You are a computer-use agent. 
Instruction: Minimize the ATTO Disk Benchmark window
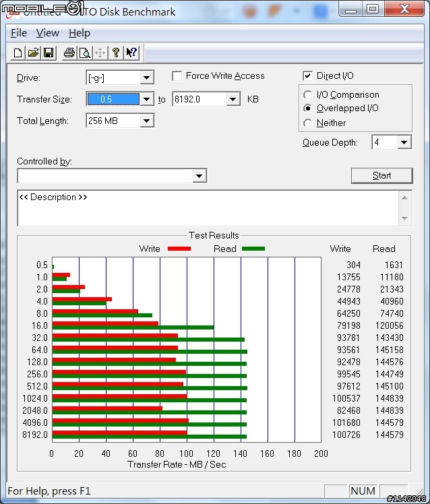pos(350,9)
